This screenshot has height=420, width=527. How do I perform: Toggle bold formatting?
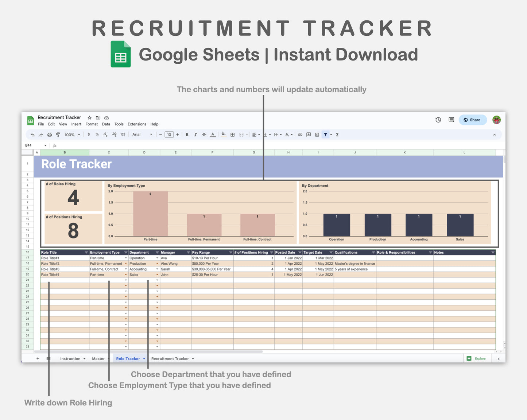[x=187, y=135]
